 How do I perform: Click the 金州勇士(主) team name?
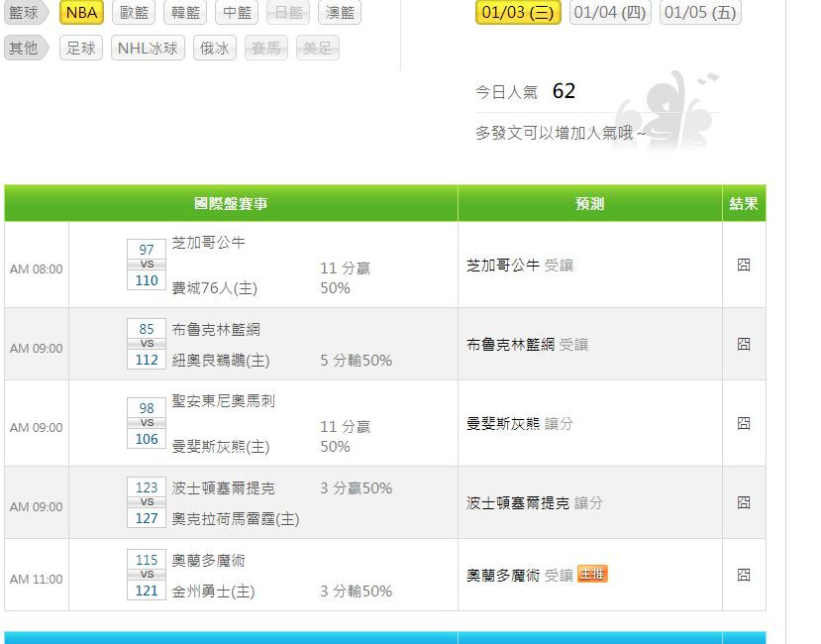213,591
